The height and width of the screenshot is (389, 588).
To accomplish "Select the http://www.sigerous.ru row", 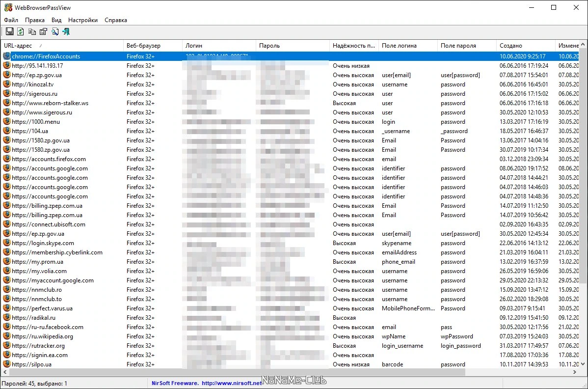I will tap(290, 112).
